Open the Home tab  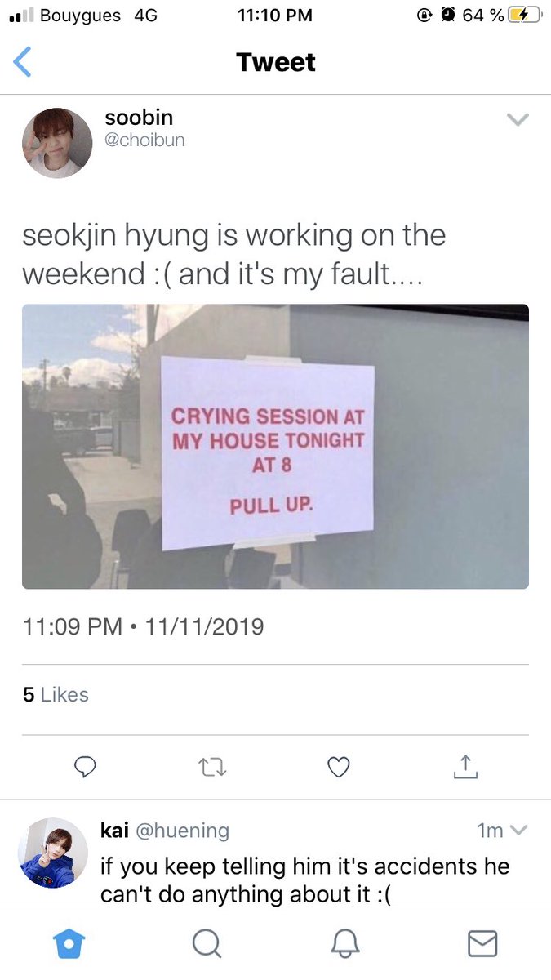click(x=69, y=944)
